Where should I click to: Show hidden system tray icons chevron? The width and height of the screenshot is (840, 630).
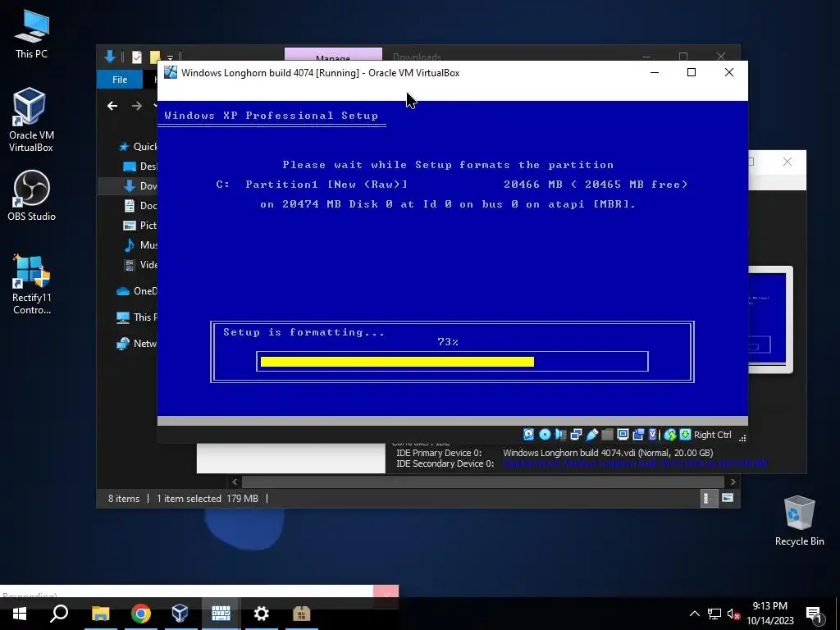tap(694, 614)
